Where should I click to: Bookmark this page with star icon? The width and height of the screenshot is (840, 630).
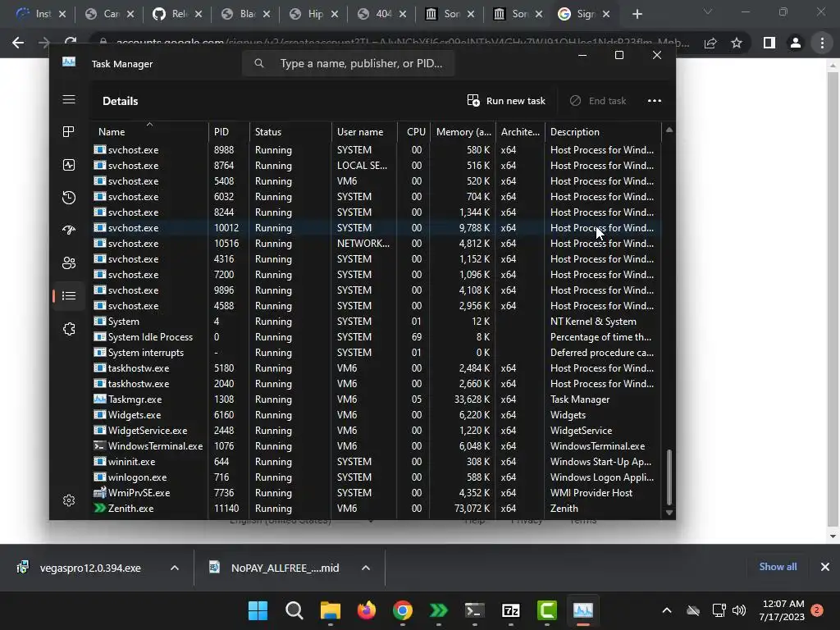coord(737,43)
